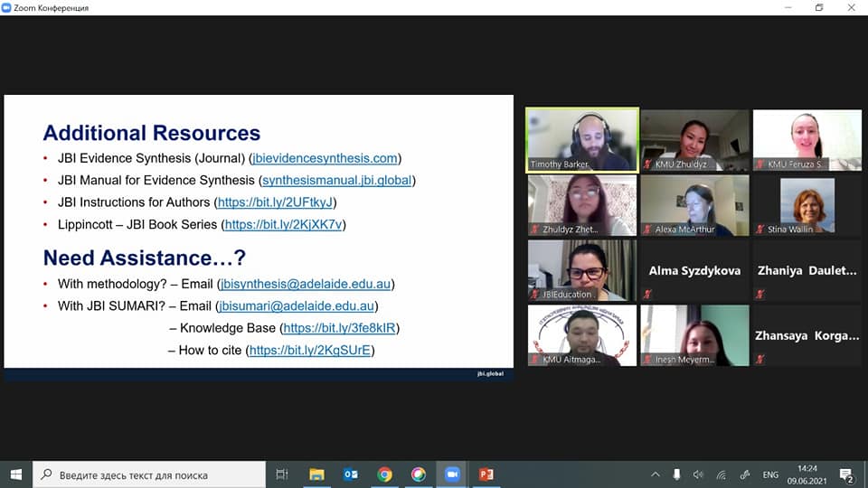Open Zoom from the taskbar
Screen dimensions: 868x488
click(x=452, y=474)
